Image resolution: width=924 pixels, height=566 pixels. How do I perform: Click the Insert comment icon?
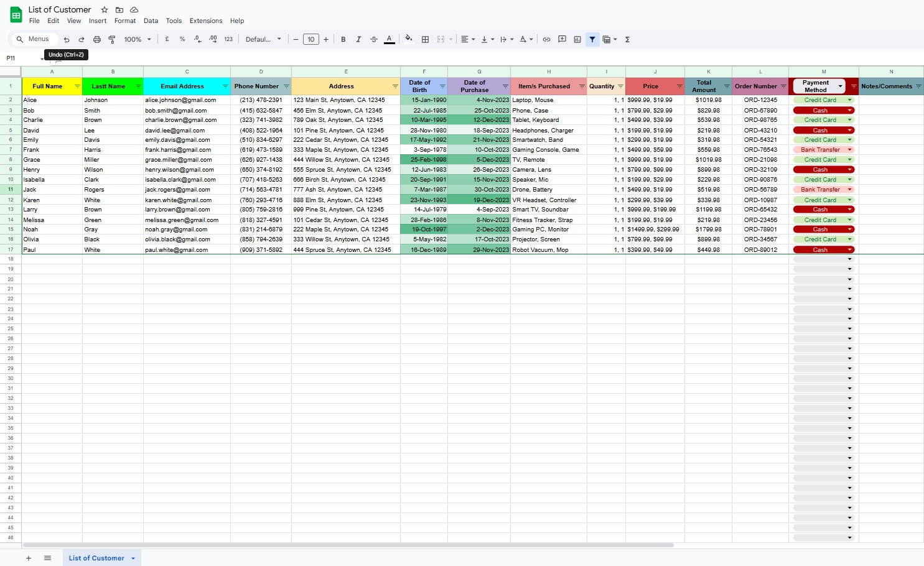[562, 39]
